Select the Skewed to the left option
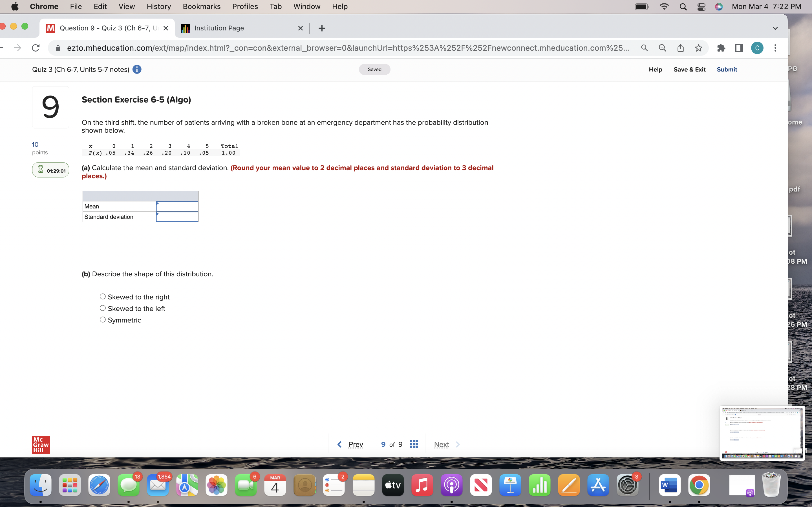The width and height of the screenshot is (812, 507). pyautogui.click(x=103, y=308)
